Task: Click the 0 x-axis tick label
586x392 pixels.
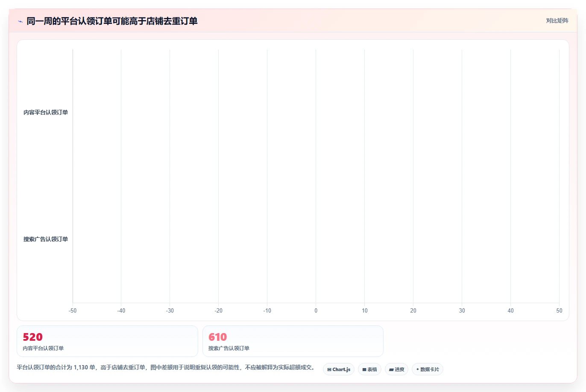Action: (316, 310)
